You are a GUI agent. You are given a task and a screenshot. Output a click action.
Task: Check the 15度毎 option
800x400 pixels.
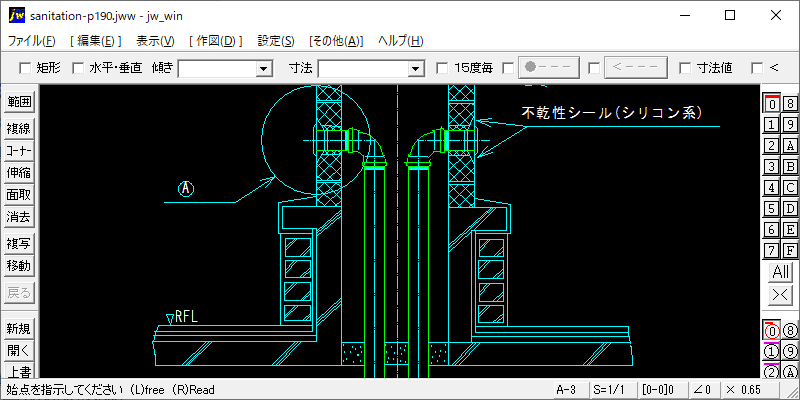(442, 68)
